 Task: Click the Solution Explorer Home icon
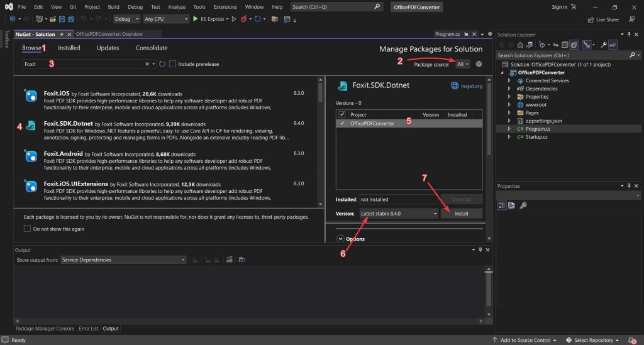click(520, 45)
